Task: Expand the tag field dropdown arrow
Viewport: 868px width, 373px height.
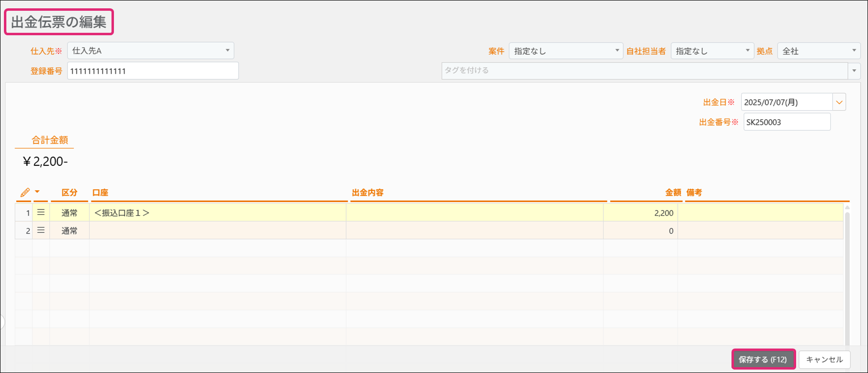Action: pyautogui.click(x=854, y=70)
